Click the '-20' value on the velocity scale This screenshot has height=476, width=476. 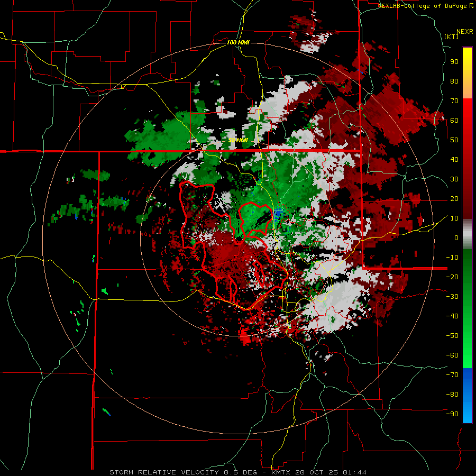452,277
